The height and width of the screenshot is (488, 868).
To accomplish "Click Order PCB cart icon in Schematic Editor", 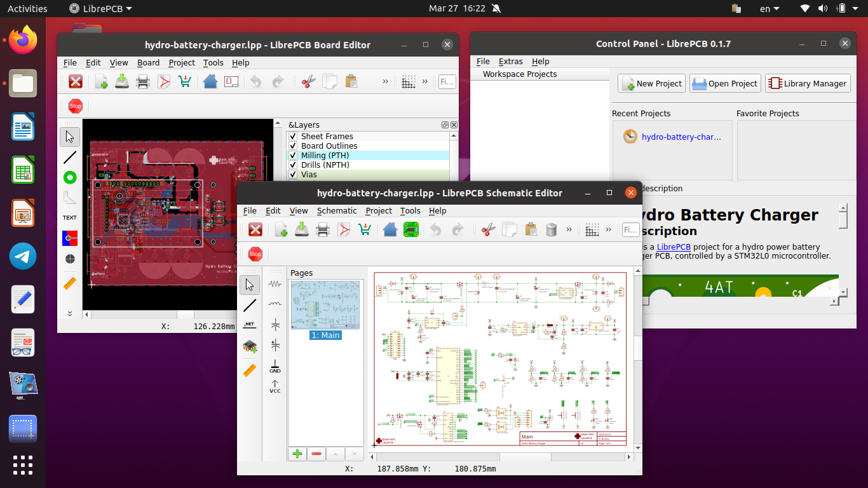I will tap(365, 229).
